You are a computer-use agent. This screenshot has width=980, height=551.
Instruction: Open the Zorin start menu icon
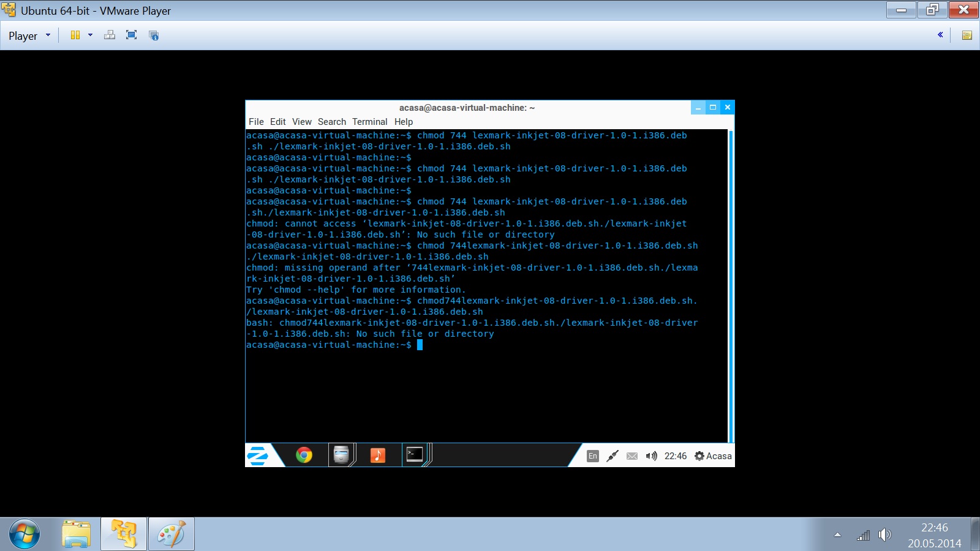(x=258, y=455)
